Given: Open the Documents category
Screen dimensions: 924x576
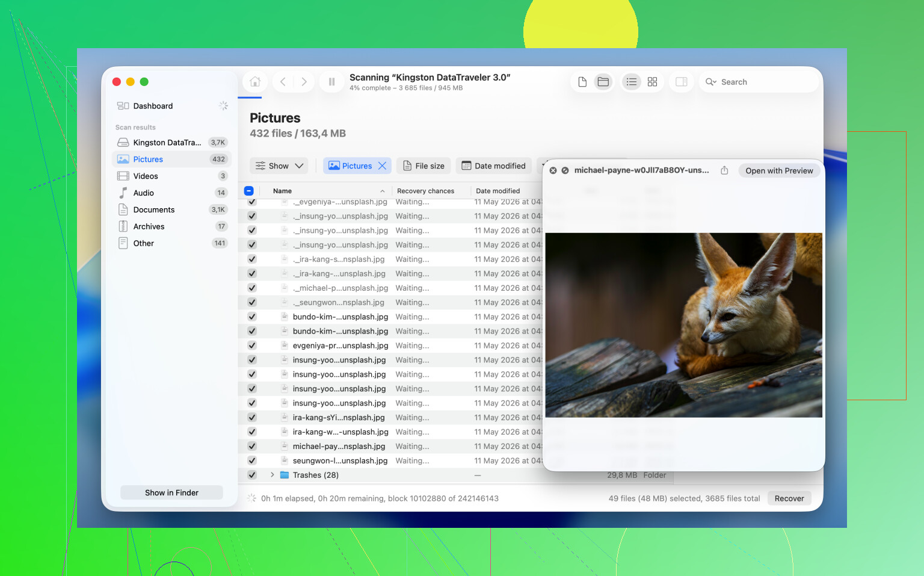Looking at the screenshot, I should (x=171, y=210).
